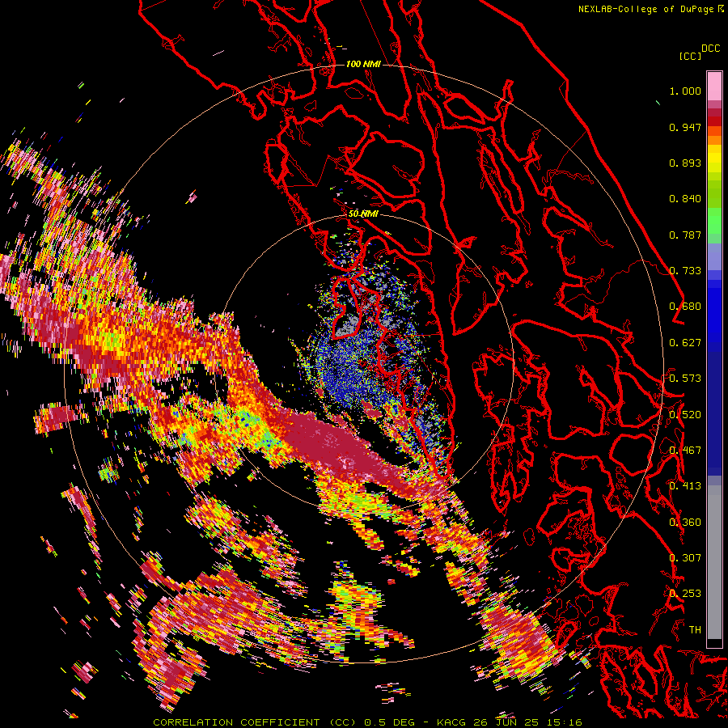Pick the light pink swatch atop the color bar
Screen dimensions: 728x728
(x=714, y=86)
